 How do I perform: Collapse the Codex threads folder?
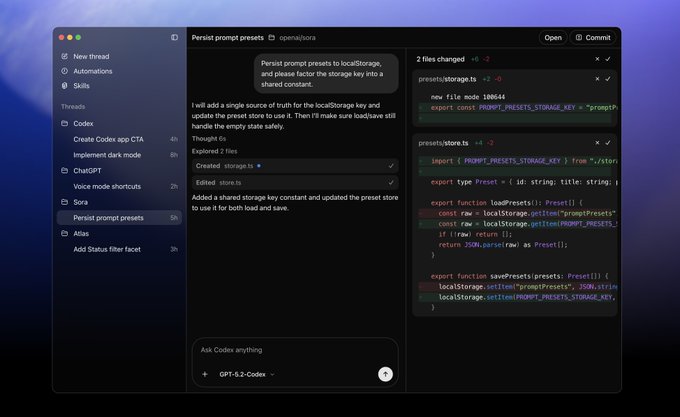pyautogui.click(x=82, y=123)
